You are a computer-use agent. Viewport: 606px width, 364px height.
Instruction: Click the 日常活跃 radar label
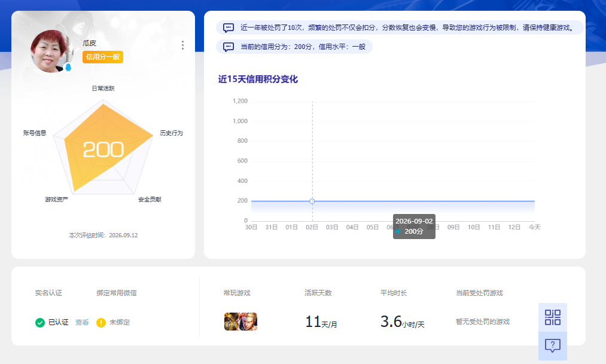[x=103, y=88]
